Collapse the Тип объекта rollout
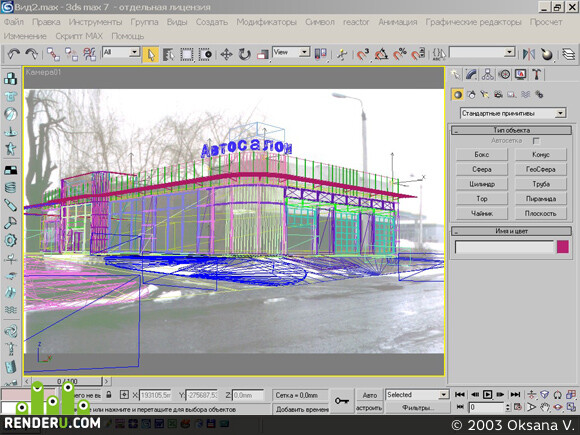This screenshot has width=580, height=435. [511, 130]
